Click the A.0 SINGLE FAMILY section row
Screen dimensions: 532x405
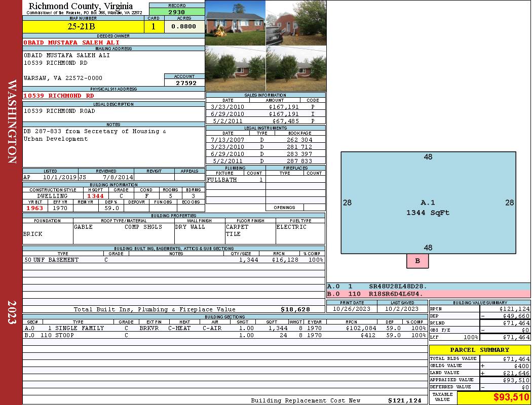(x=225, y=328)
